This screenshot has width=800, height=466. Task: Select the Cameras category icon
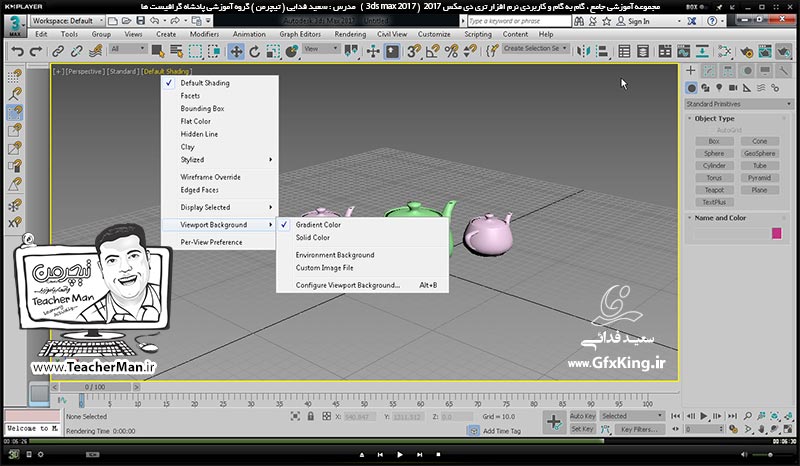tap(733, 88)
